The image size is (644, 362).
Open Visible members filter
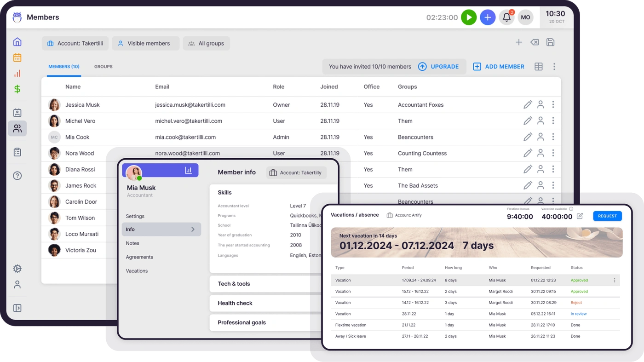(146, 43)
